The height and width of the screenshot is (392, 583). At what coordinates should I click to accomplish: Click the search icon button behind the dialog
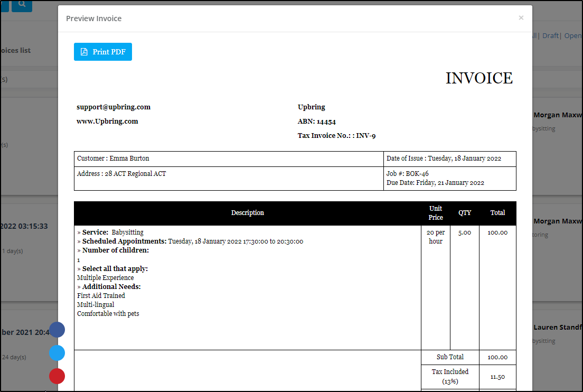[22, 5]
